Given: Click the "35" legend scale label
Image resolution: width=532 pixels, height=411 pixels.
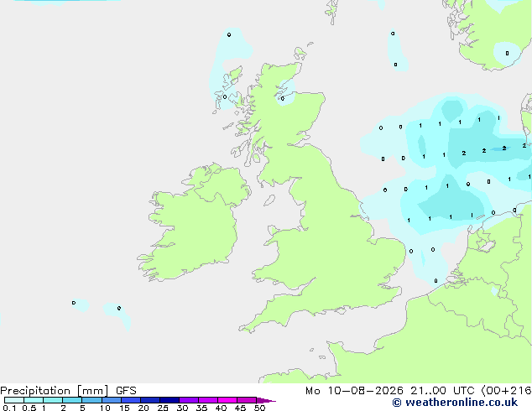Looking at the screenshot, I should coord(201,408).
